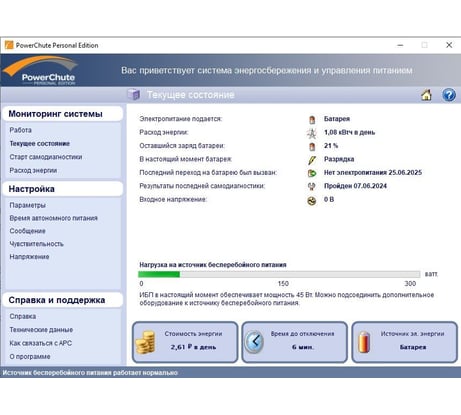This screenshot has height=415, width=461.
Task: Open Параметры settings
Action: (x=27, y=205)
